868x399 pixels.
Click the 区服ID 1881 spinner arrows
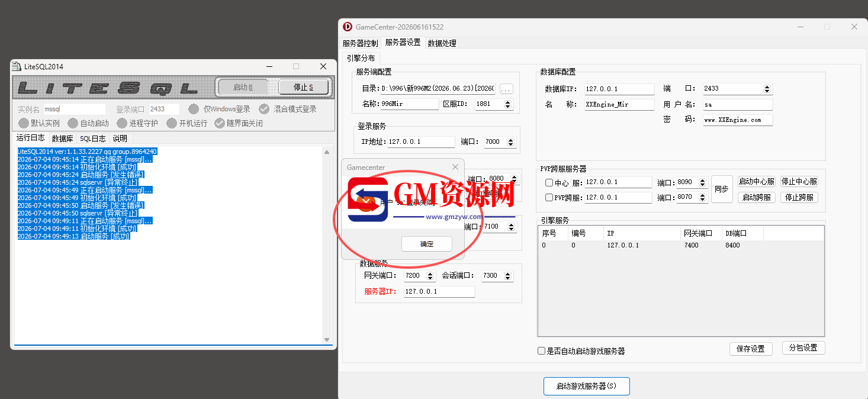pos(507,104)
